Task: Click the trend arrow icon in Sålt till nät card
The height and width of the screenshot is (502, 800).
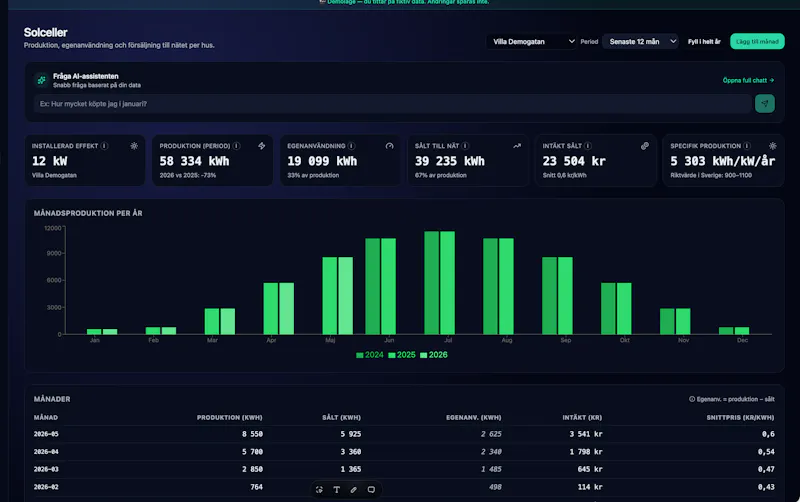Action: tap(517, 146)
